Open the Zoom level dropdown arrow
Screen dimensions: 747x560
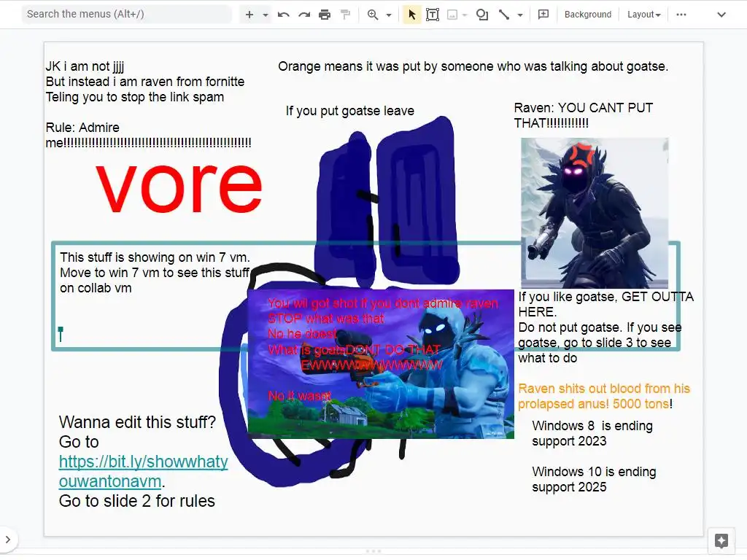pyautogui.click(x=389, y=15)
